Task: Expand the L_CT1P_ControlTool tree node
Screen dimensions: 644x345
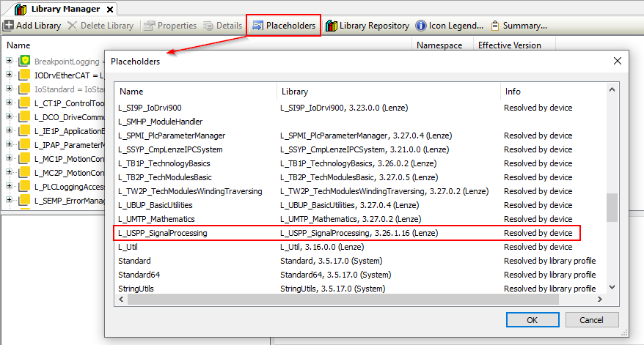Action: (x=10, y=103)
